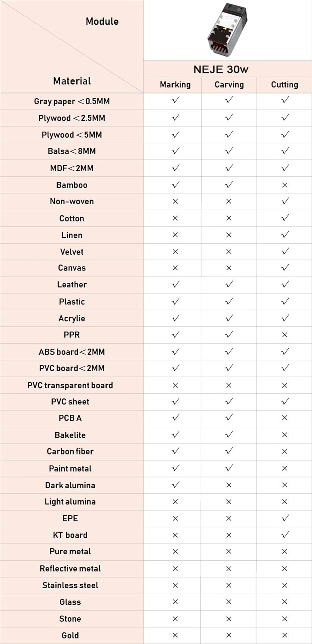Click the Balsa<8MM material label
The height and width of the screenshot is (644, 312).
pyautogui.click(x=72, y=151)
